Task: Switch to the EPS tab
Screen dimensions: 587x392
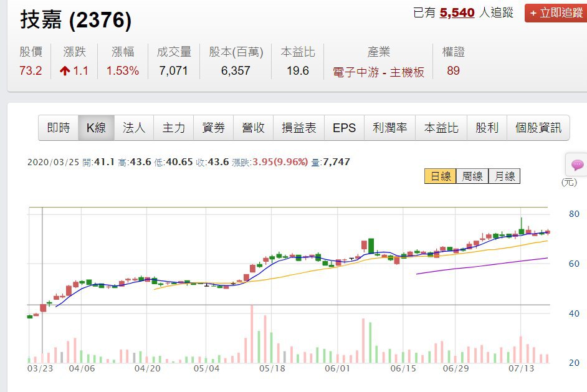Action: [344, 128]
